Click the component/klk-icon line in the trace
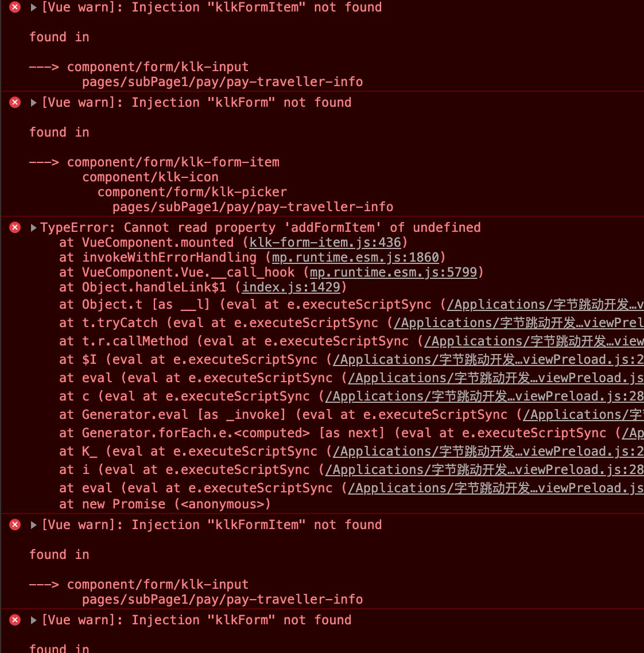 [150, 177]
